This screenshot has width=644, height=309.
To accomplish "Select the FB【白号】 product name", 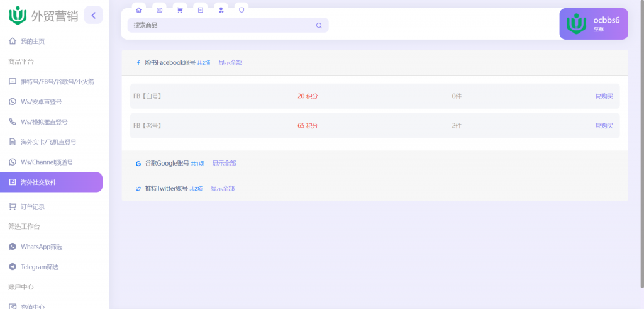I will point(148,96).
